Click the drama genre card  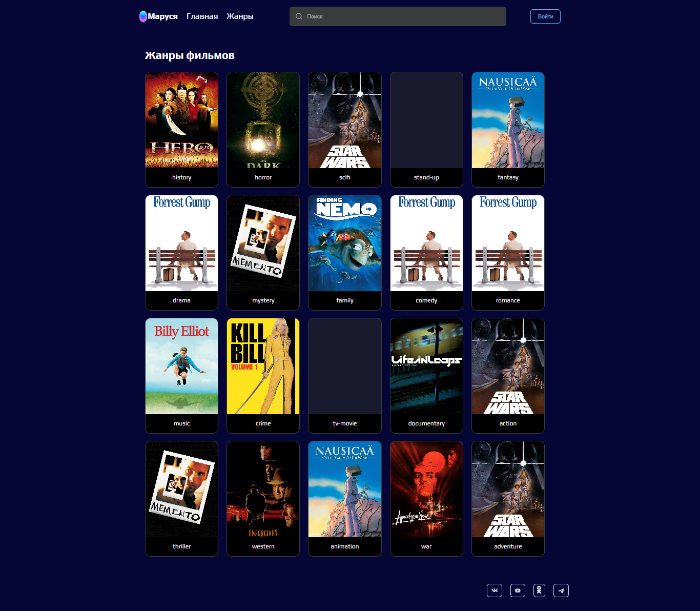181,252
